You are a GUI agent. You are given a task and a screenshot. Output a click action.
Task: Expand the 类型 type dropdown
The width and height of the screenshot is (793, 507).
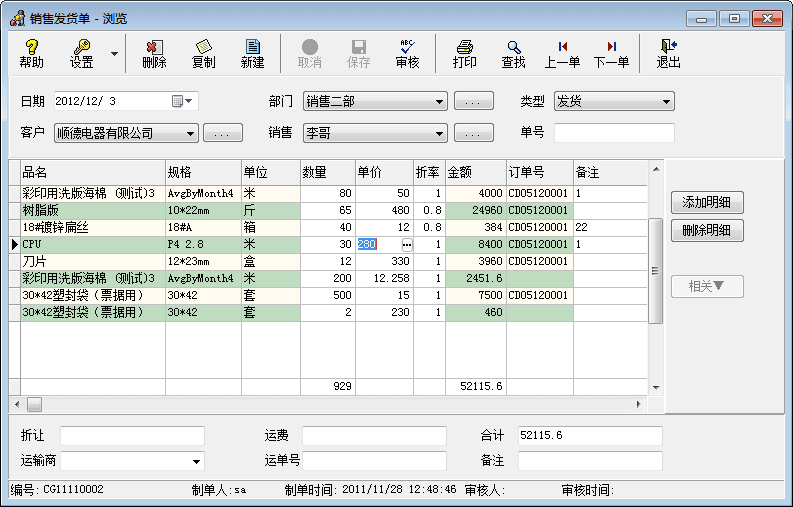(666, 102)
